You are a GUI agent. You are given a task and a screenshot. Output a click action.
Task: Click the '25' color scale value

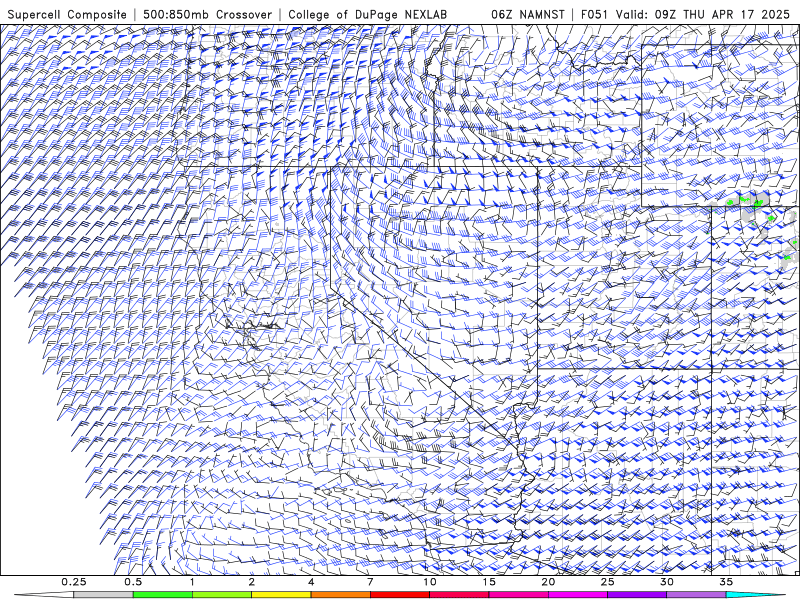(x=607, y=582)
